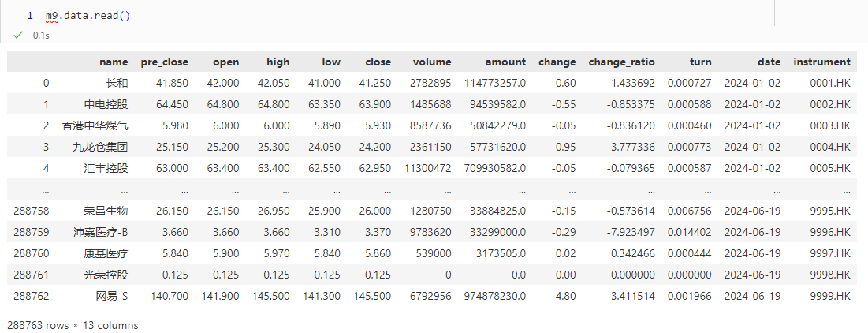The height and width of the screenshot is (333, 868).
Task: Click the 'volume' column header
Action: point(432,62)
